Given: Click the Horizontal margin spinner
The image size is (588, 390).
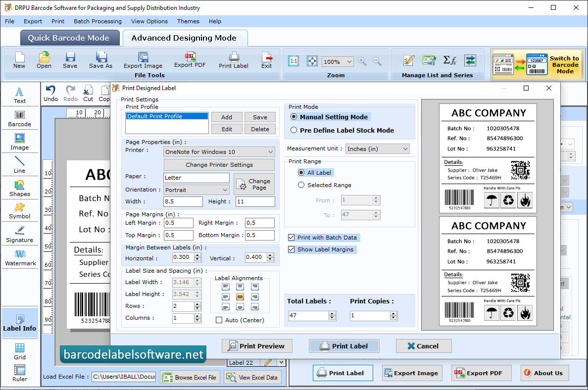Looking at the screenshot, I should (x=197, y=257).
